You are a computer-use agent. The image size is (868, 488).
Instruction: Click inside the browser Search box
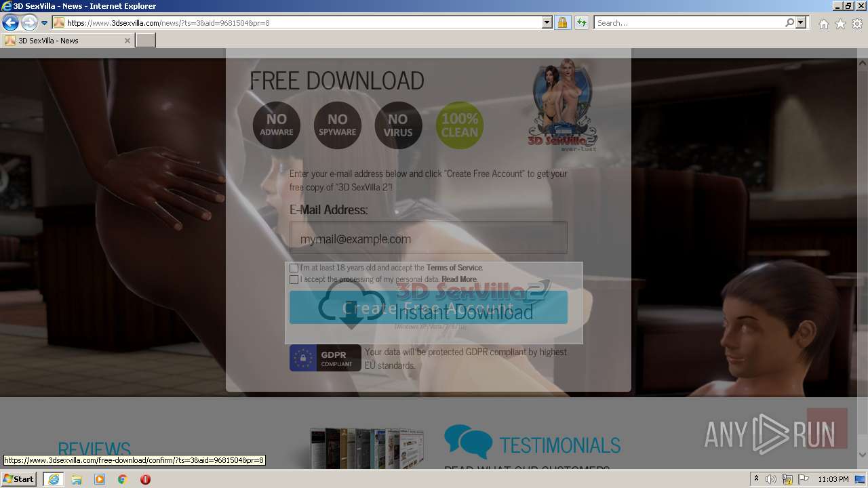click(688, 23)
